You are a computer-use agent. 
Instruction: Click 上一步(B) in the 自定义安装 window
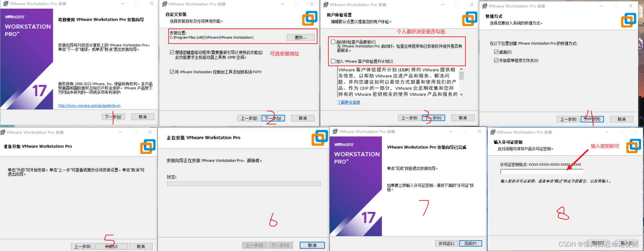249,118
